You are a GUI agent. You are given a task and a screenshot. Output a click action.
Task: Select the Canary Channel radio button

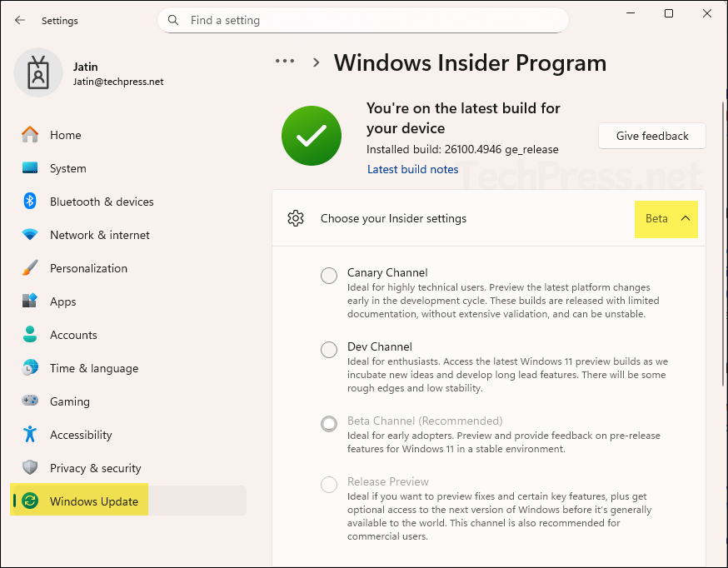pos(329,275)
